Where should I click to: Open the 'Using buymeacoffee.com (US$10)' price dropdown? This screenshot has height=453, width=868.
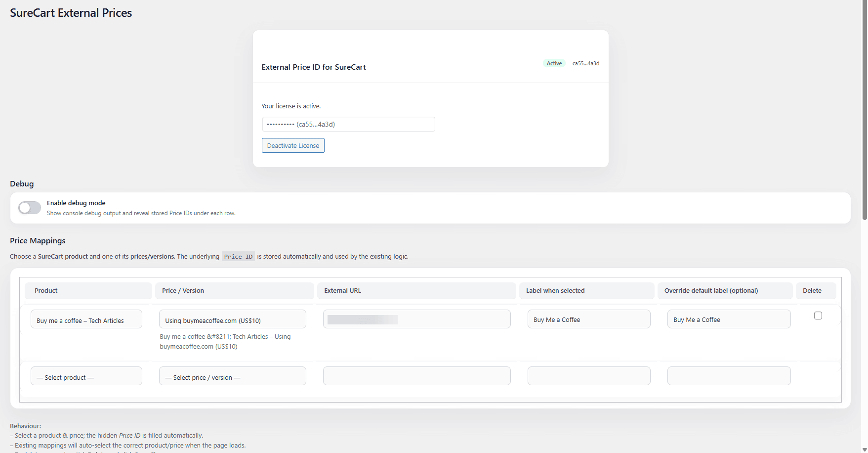232,319
